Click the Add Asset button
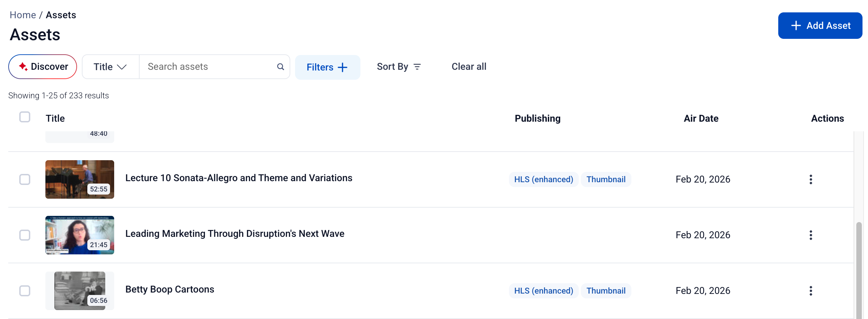Viewport: 868px width, 319px height. click(820, 26)
